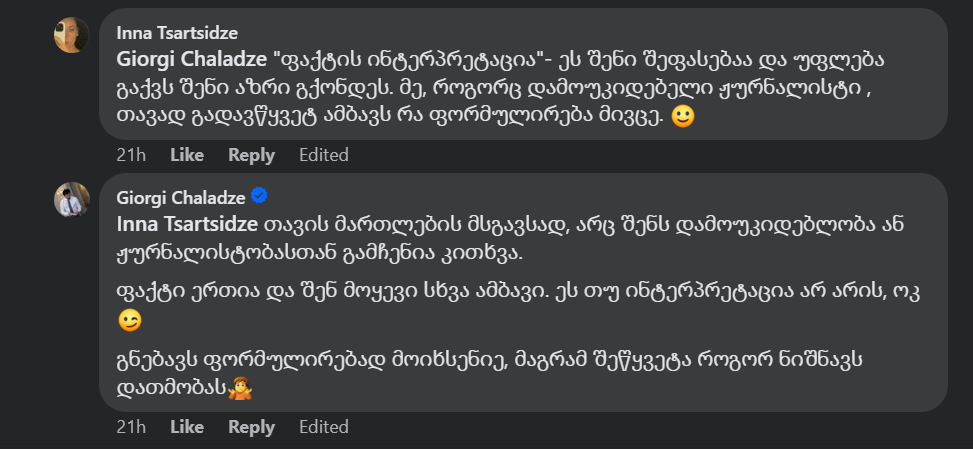
Task: Open Giorgi Chaladze's name above his comment
Action: tap(180, 195)
